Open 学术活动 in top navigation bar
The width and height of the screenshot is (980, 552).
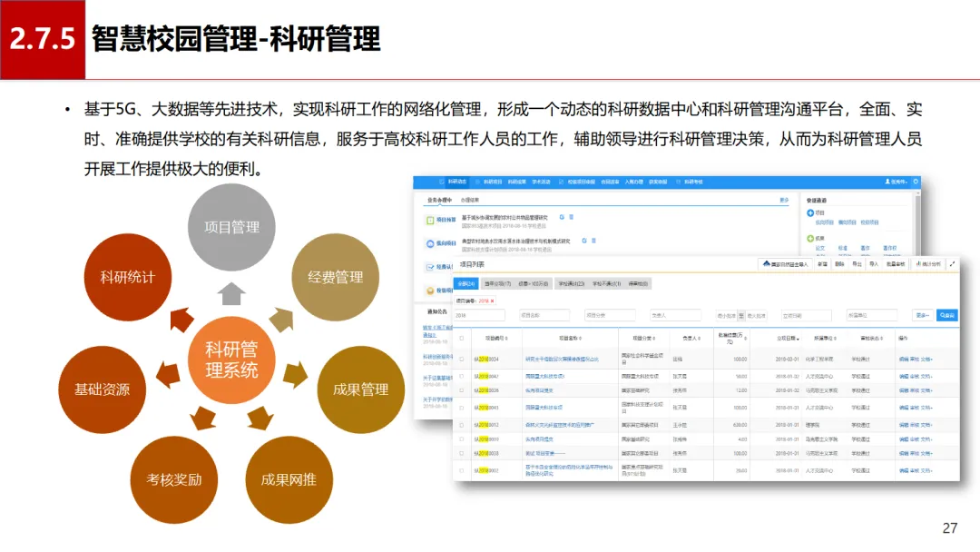(x=541, y=182)
